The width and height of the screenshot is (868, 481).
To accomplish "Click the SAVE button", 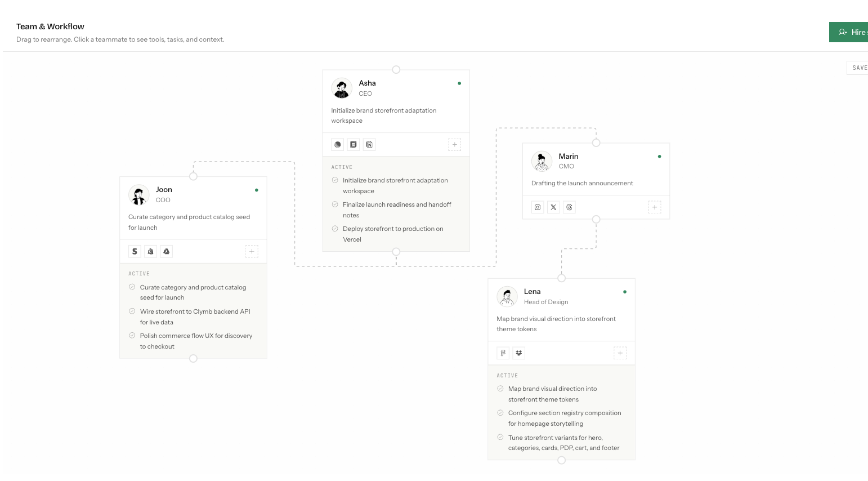I will (x=857, y=68).
